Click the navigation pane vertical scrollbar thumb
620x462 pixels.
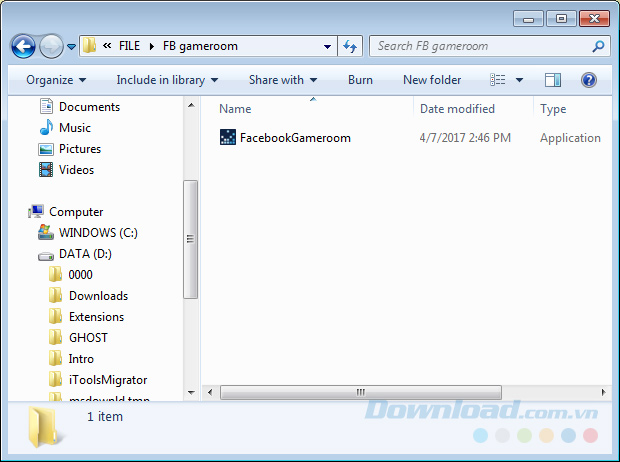click(191, 239)
